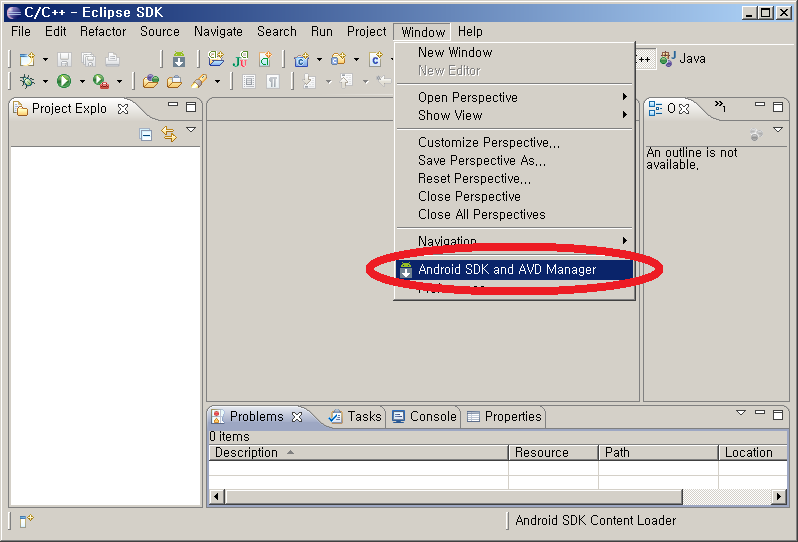Toggle Show Whitespace Characters pilcrow icon
Viewport: 798px width, 542px height.
(273, 81)
